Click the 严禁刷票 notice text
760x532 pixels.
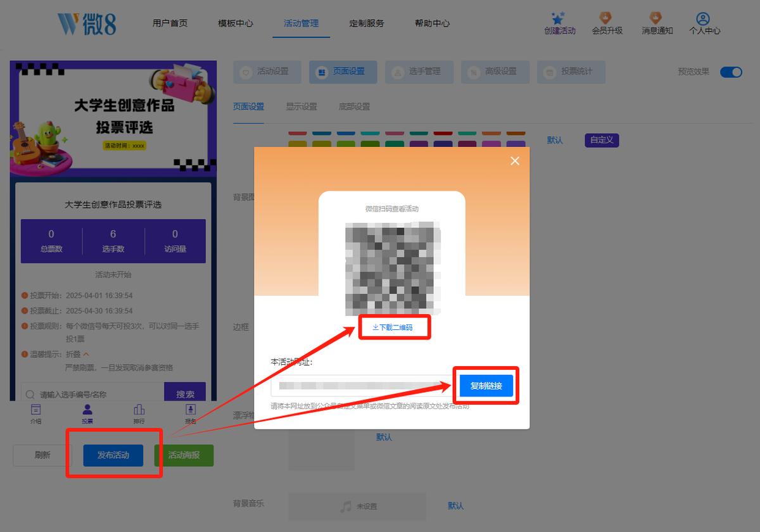[x=119, y=367]
